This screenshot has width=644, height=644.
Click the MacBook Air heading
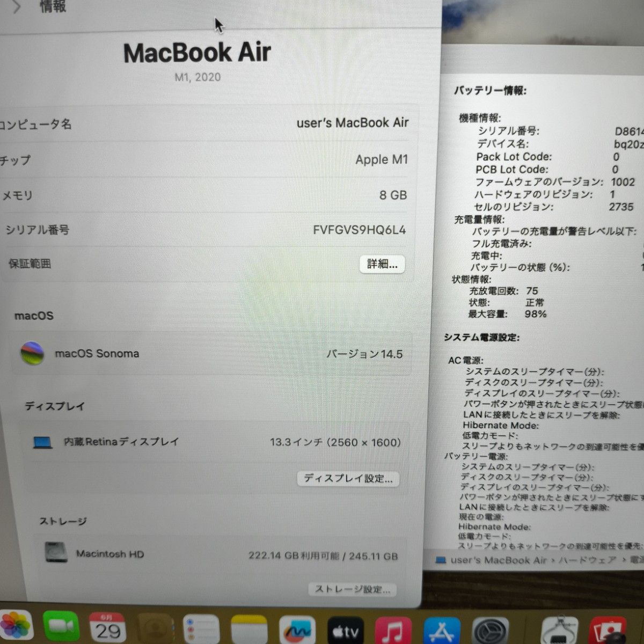coord(197,53)
